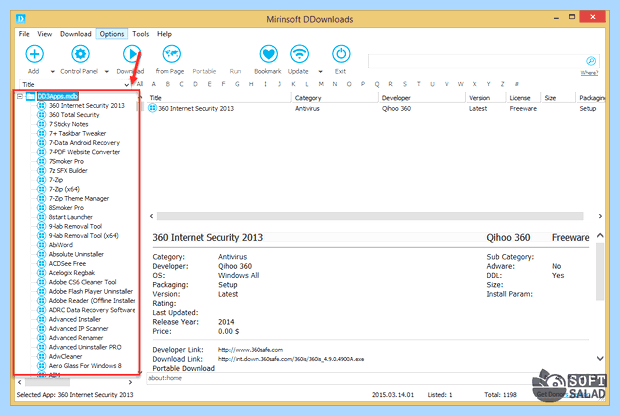Filter apps by the # symbol
This screenshot has width=620, height=416.
[x=516, y=84]
